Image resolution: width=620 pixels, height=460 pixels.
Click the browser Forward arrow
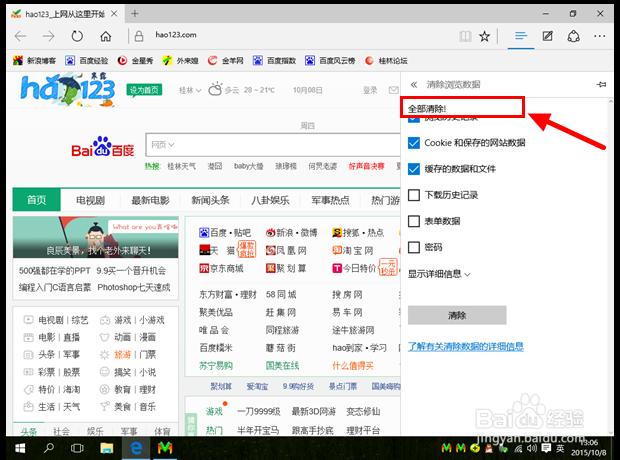tap(49, 36)
